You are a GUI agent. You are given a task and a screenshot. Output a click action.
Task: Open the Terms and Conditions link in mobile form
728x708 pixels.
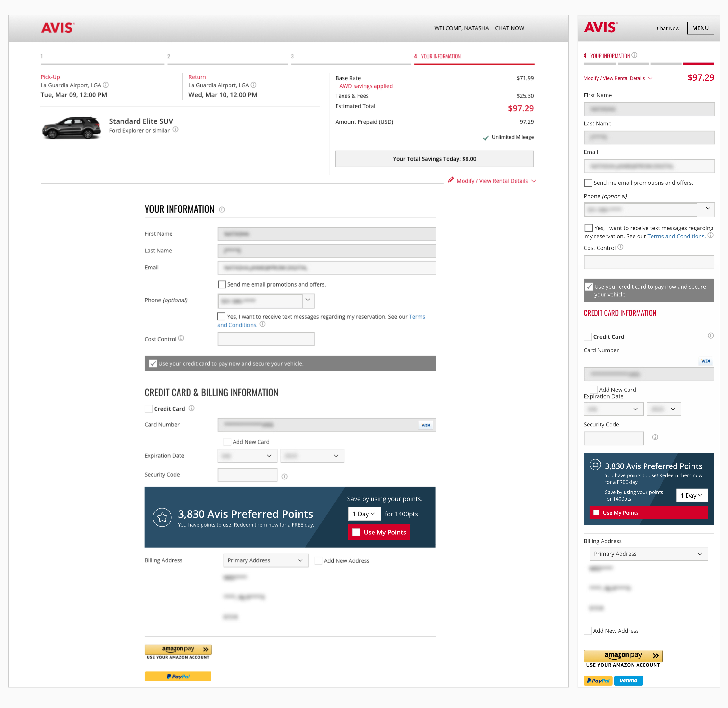click(676, 236)
